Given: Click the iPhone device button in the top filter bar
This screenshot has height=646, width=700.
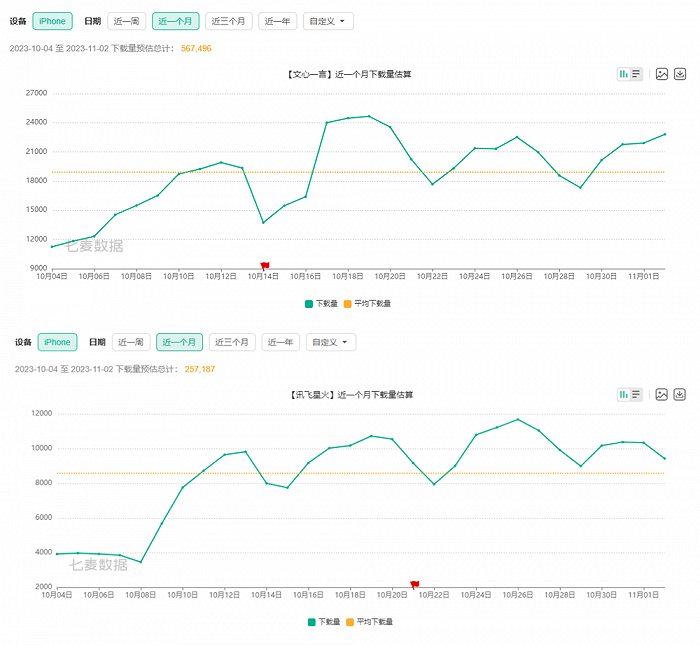Looking at the screenshot, I should coord(53,21).
